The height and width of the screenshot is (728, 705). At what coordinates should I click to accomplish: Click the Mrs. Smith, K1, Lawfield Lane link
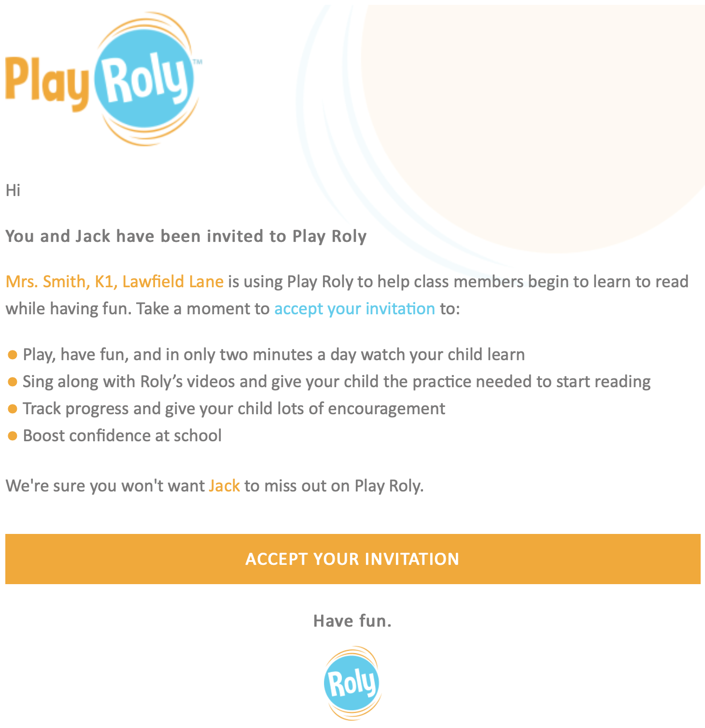pyautogui.click(x=114, y=281)
